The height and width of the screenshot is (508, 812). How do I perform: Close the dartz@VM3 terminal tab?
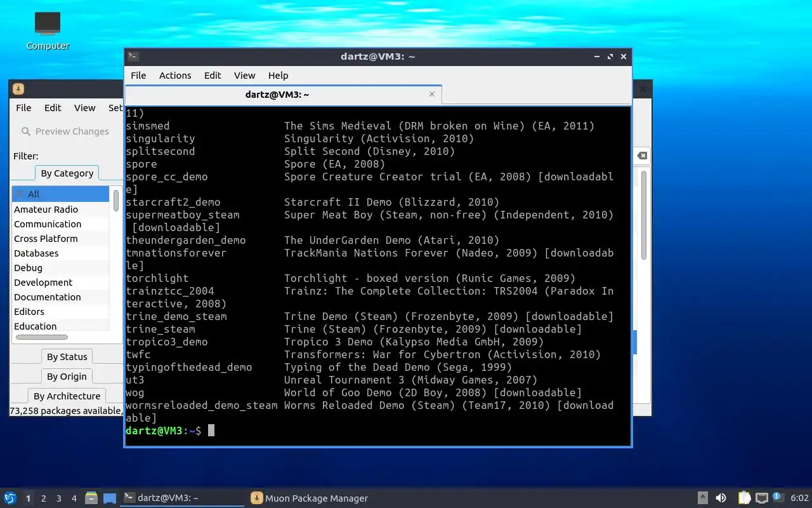point(432,94)
